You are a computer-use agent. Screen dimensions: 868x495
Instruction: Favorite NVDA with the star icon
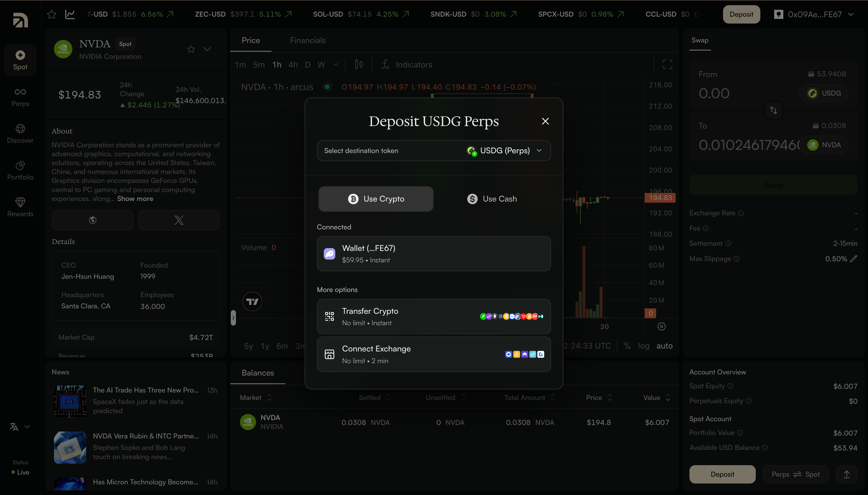pyautogui.click(x=191, y=49)
